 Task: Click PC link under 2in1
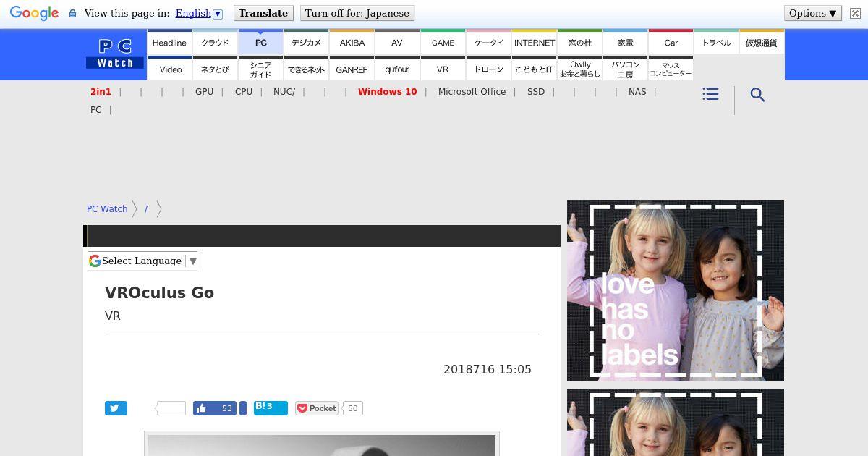coord(95,110)
